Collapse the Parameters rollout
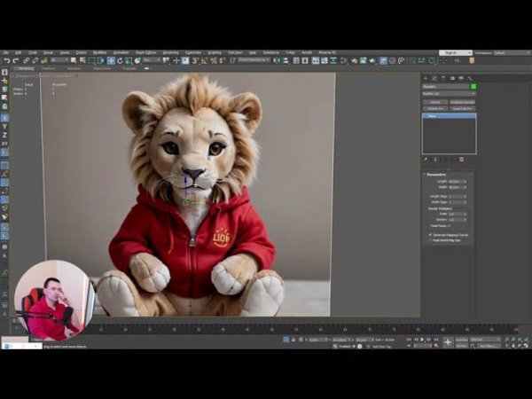532x399 pixels. pos(436,175)
